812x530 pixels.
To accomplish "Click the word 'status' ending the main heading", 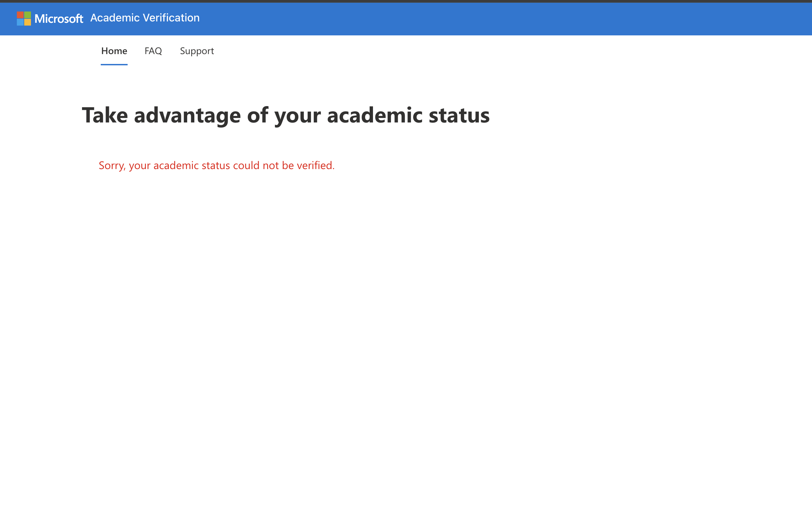I will pos(459,115).
